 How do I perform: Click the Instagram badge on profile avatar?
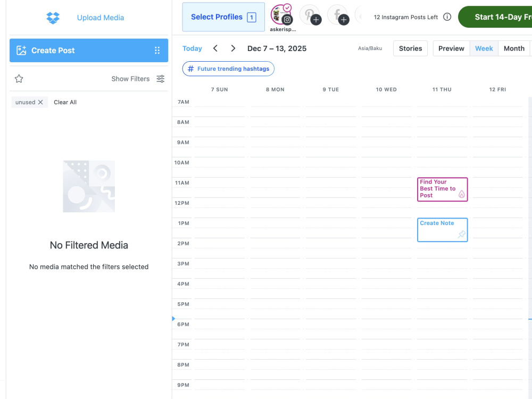point(287,20)
